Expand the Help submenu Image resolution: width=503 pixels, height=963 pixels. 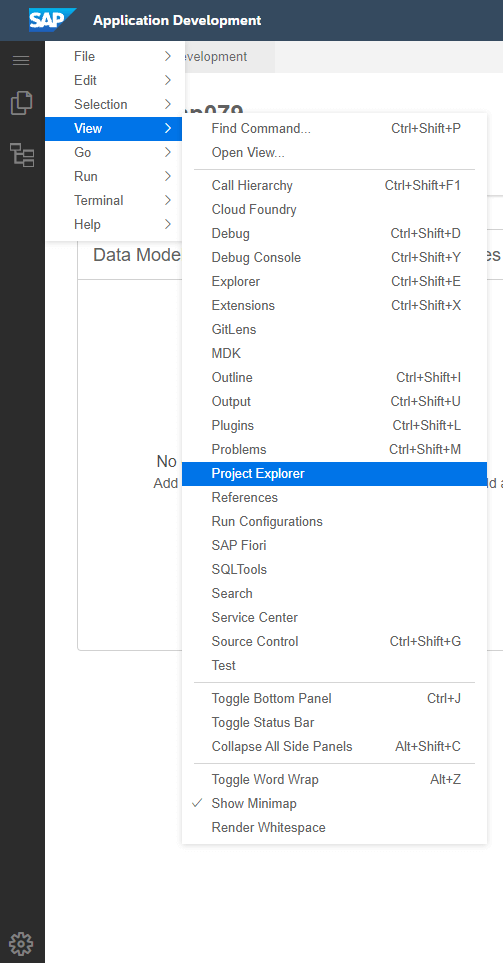[x=114, y=224]
